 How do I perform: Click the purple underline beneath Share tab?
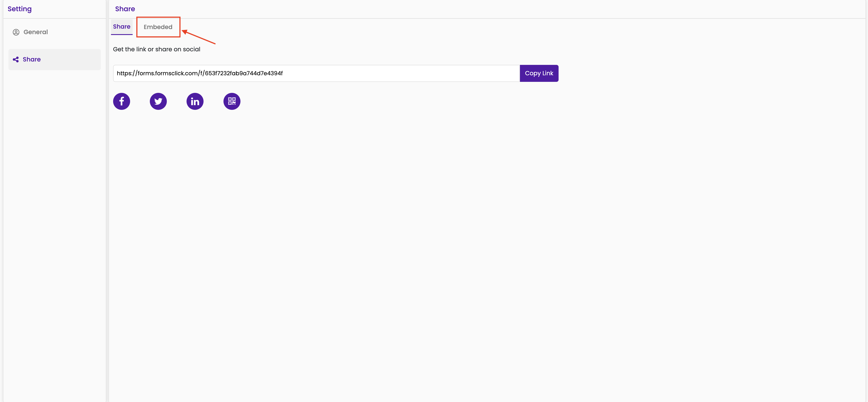[122, 34]
